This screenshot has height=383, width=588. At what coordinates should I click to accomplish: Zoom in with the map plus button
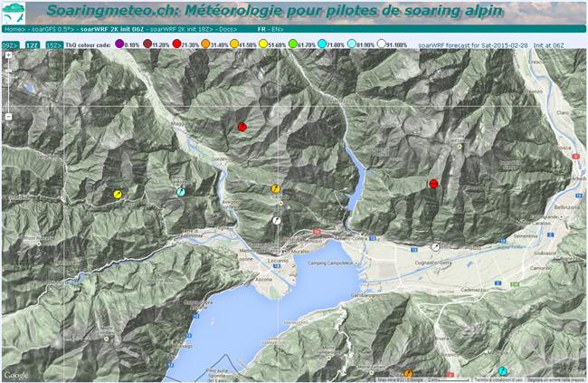(8, 55)
